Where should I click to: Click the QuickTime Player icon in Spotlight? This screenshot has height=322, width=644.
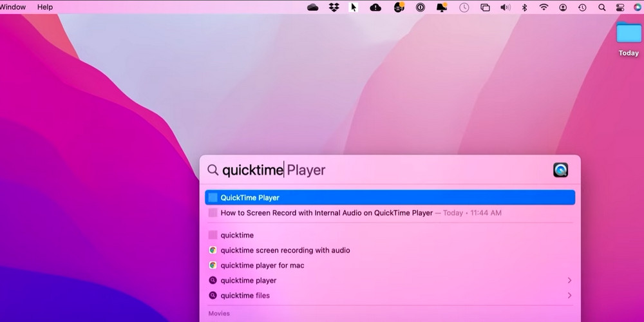[561, 170]
